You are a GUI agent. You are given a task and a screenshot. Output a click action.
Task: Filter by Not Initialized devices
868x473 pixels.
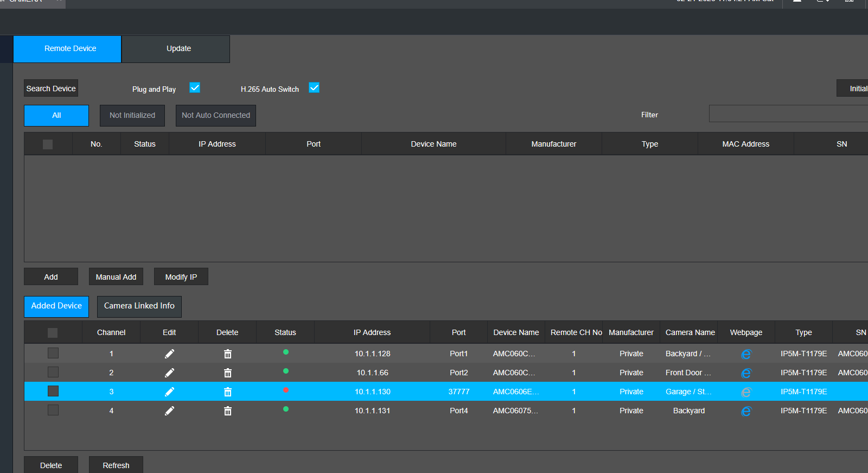tap(132, 116)
